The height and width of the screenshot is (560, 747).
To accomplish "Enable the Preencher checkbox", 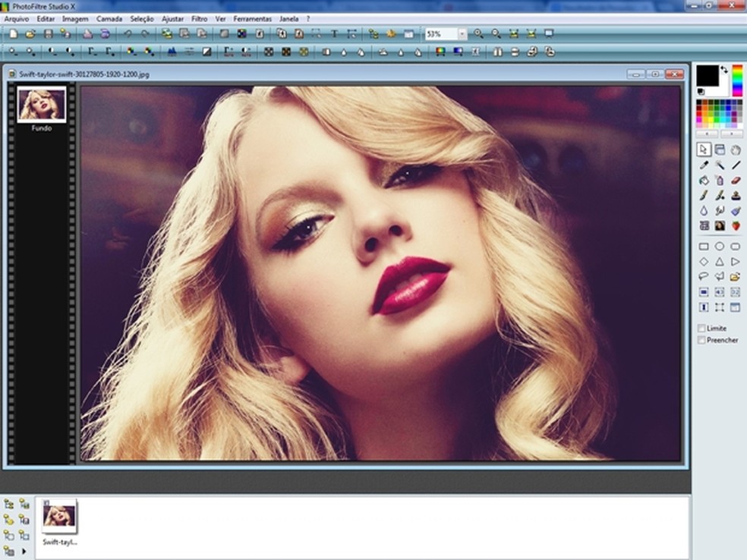I will (x=701, y=340).
